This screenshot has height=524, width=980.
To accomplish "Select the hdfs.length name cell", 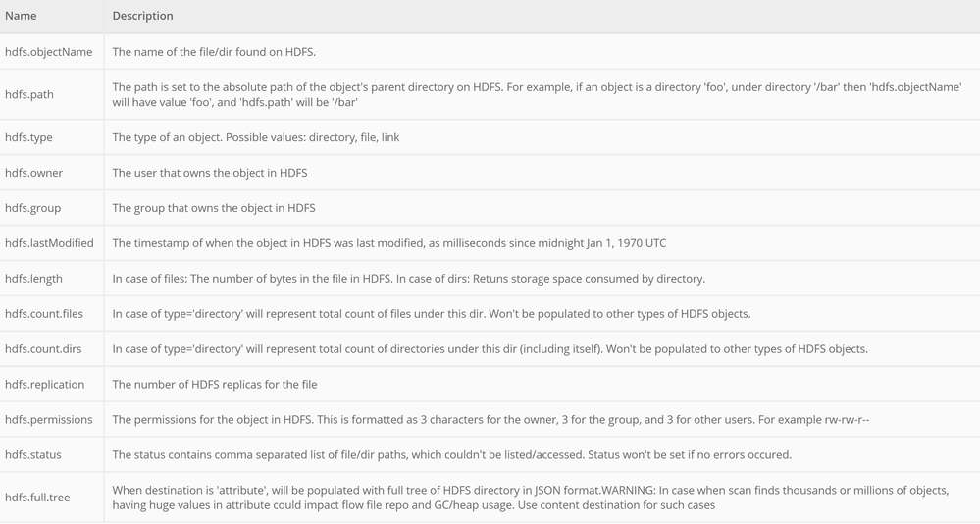I will [x=33, y=279].
